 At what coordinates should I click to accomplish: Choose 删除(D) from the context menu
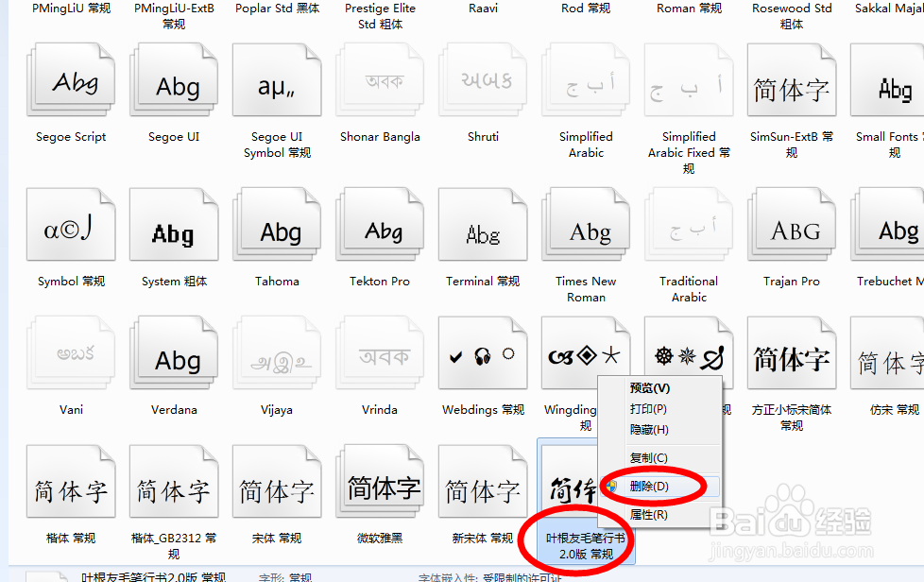660,486
